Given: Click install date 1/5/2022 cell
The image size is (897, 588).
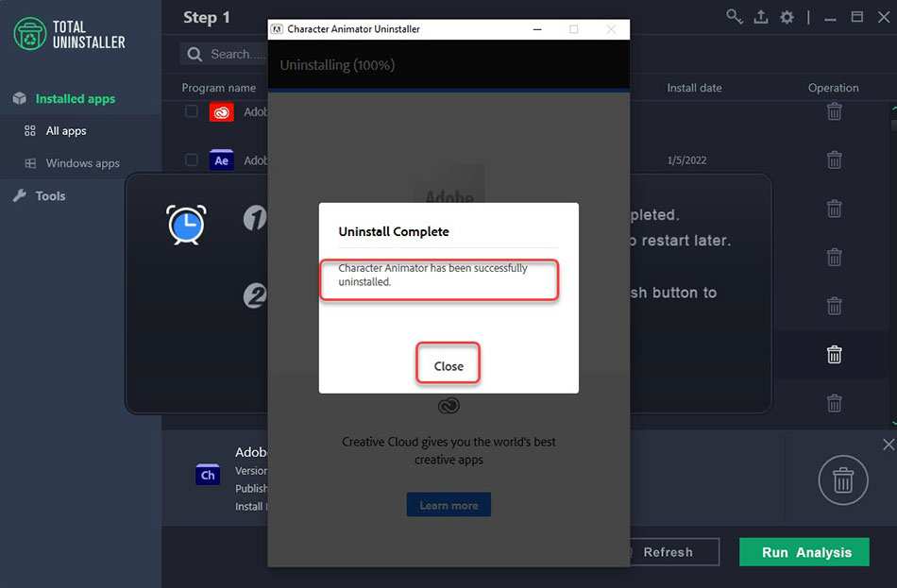Looking at the screenshot, I should (686, 160).
